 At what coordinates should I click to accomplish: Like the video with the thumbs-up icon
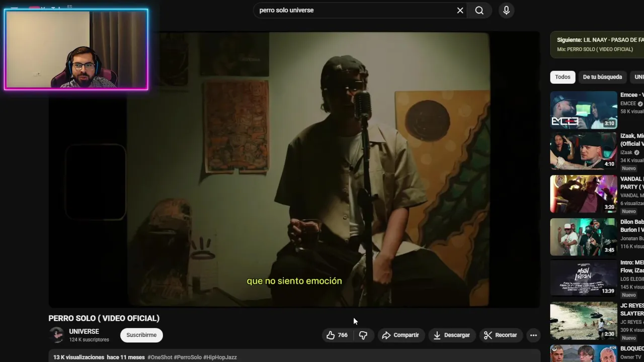coord(337,335)
